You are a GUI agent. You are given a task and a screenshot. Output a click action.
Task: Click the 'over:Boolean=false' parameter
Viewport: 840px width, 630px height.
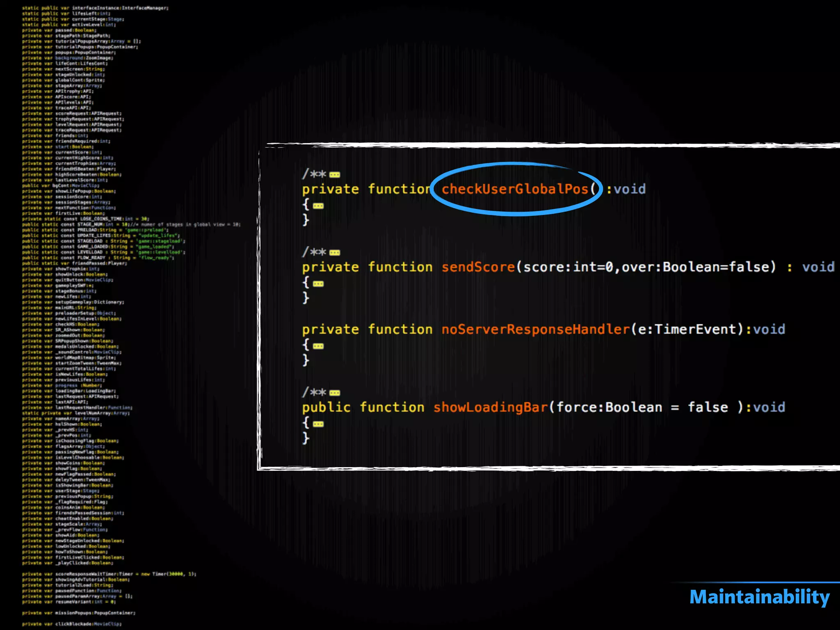click(695, 267)
